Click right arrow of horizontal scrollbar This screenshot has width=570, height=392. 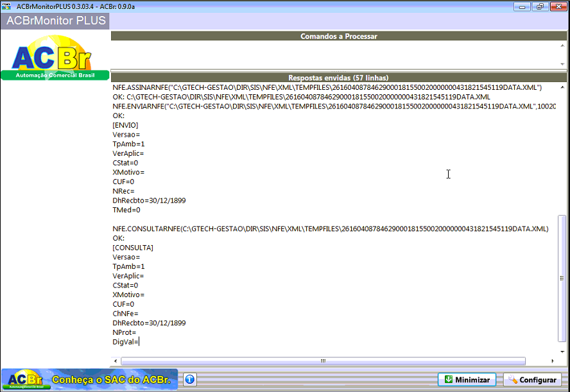click(x=553, y=361)
